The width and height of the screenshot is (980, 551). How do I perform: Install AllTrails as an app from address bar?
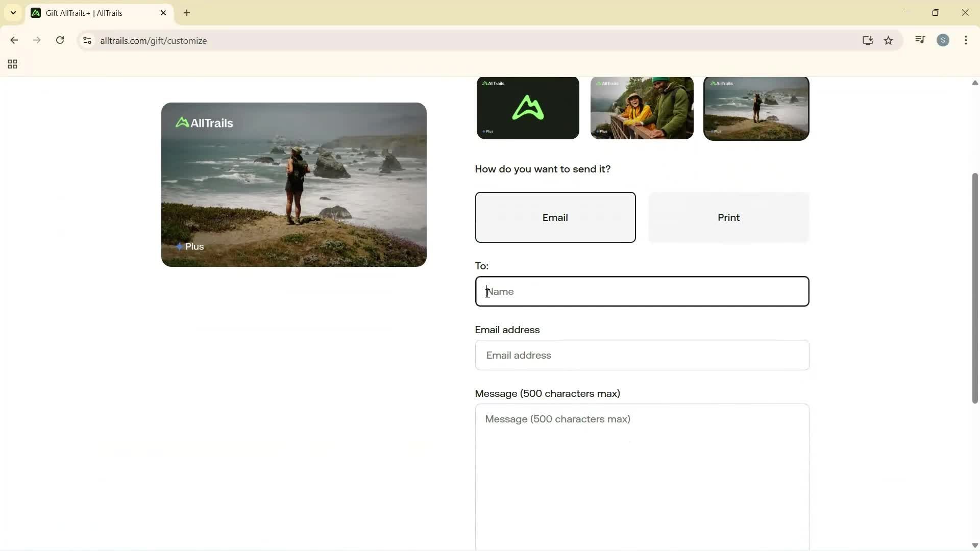point(868,40)
